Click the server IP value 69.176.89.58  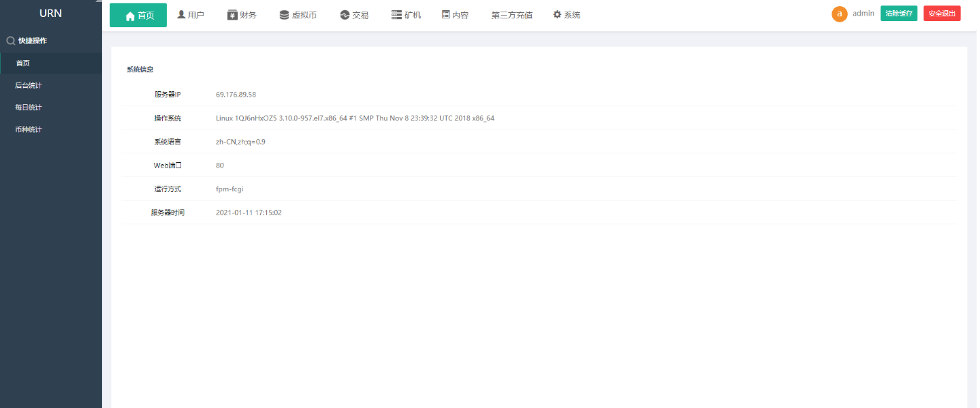coord(236,95)
